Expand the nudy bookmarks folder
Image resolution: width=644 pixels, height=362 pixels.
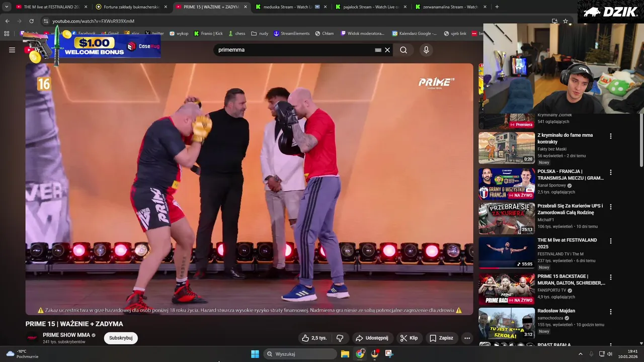260,34
